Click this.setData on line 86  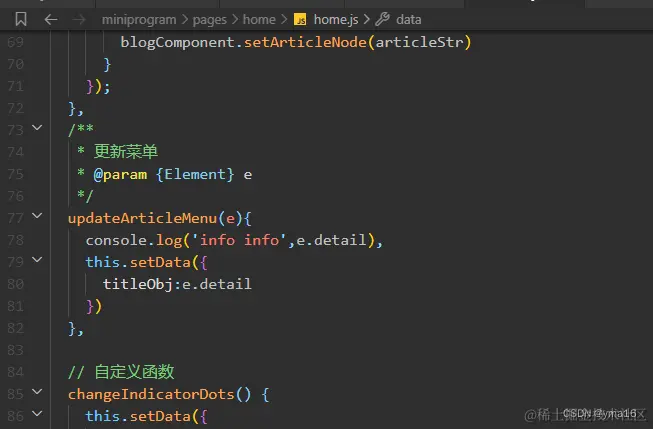click(x=138, y=416)
